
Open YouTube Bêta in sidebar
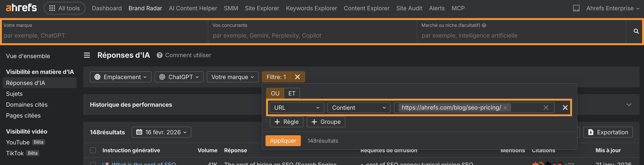(25, 142)
